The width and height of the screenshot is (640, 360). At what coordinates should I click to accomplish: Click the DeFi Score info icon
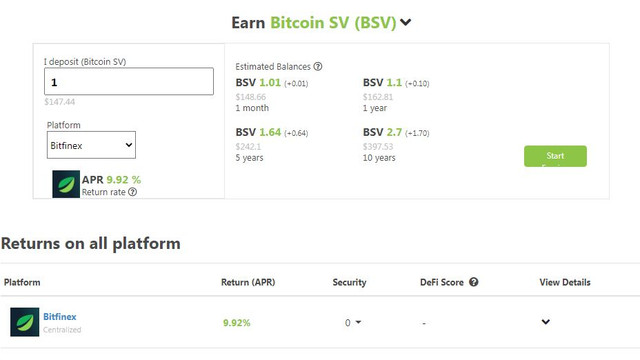(x=473, y=282)
